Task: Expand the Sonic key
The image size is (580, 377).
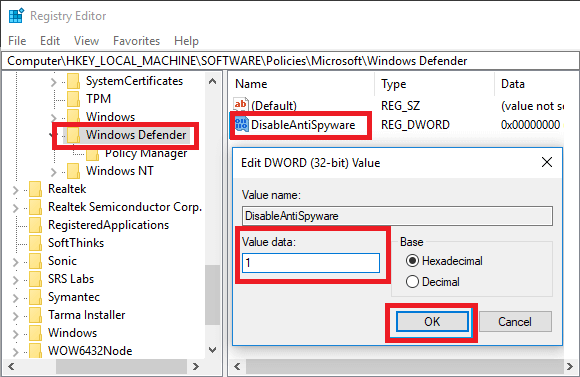Action: (16, 262)
